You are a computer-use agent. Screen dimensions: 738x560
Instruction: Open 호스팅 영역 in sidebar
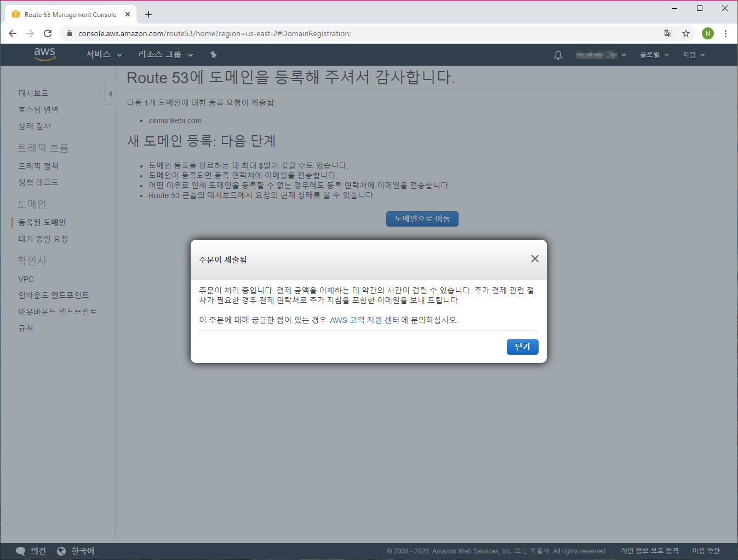click(38, 109)
